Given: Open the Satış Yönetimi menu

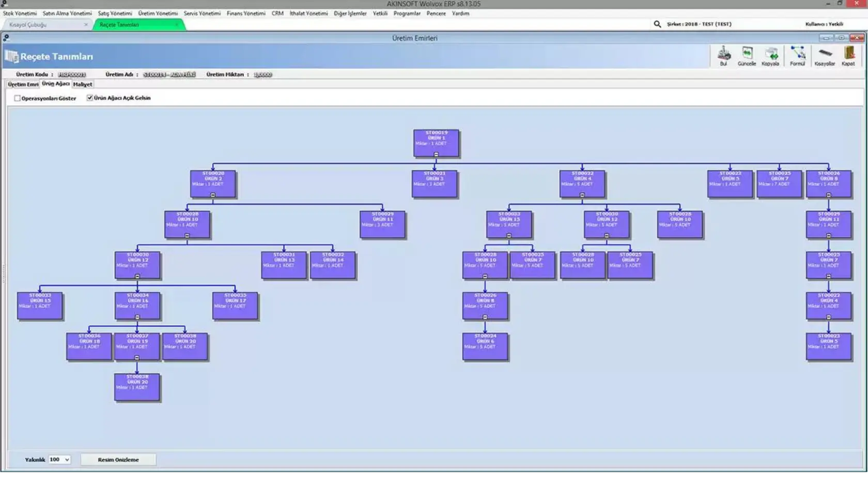Looking at the screenshot, I should tap(115, 13).
